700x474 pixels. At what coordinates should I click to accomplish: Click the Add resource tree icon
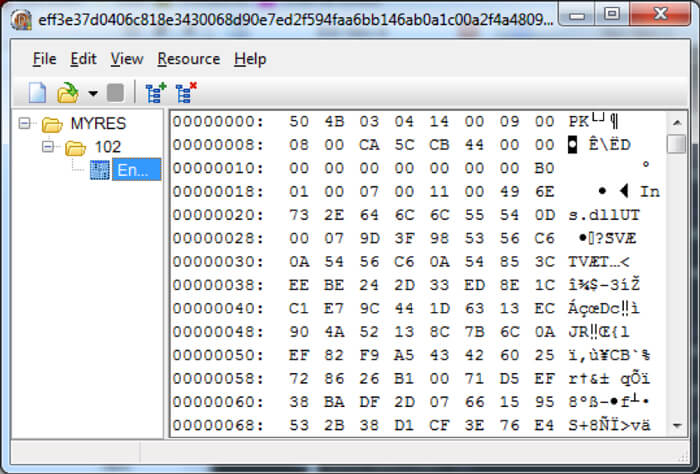point(155,93)
